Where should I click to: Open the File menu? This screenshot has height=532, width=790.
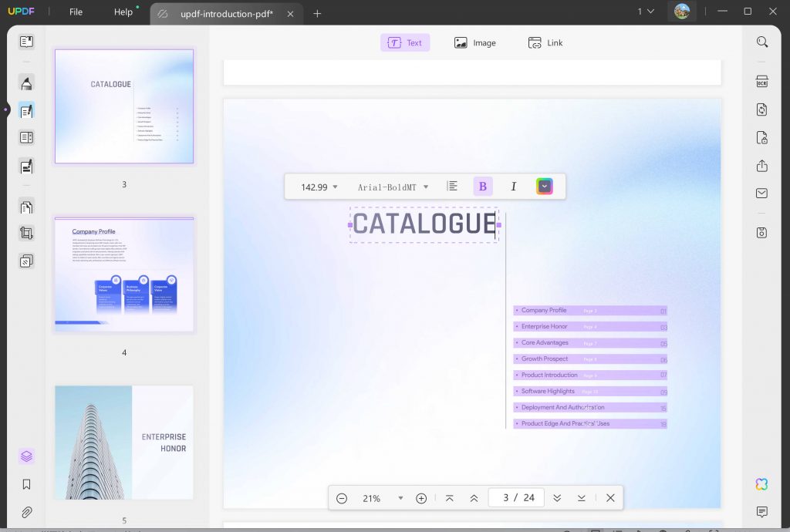[74, 12]
